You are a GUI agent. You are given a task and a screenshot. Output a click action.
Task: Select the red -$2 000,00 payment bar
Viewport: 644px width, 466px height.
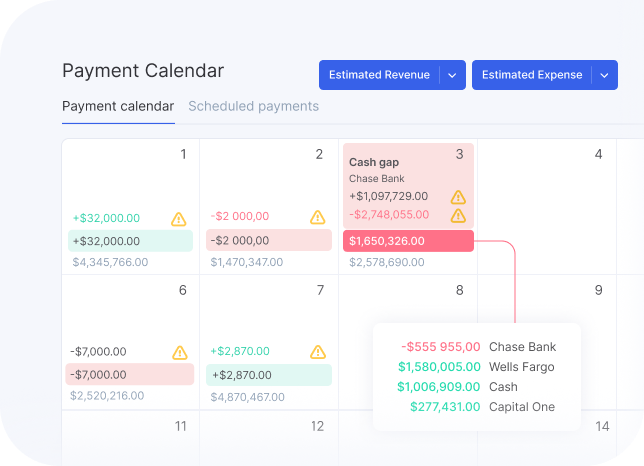tap(268, 241)
